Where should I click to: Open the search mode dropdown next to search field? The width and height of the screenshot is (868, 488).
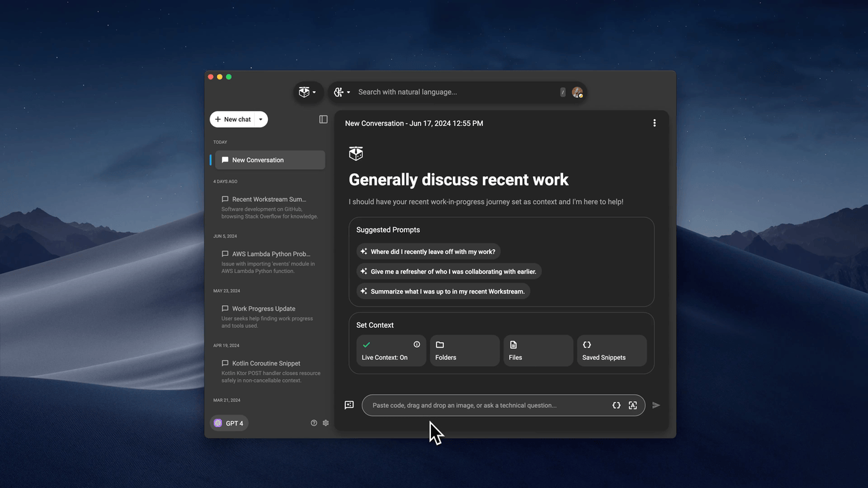(x=342, y=92)
